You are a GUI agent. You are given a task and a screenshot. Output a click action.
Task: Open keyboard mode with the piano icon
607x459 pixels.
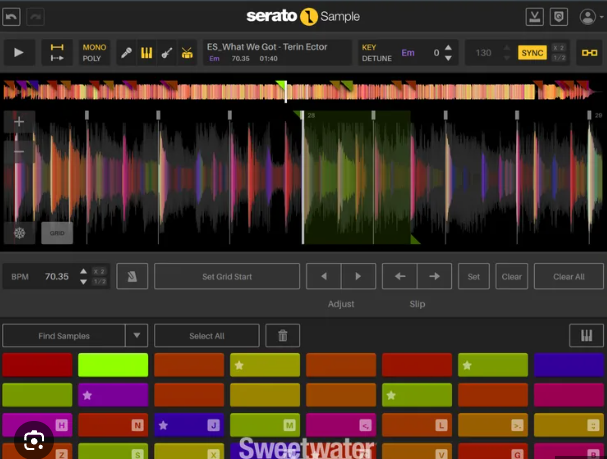(586, 336)
